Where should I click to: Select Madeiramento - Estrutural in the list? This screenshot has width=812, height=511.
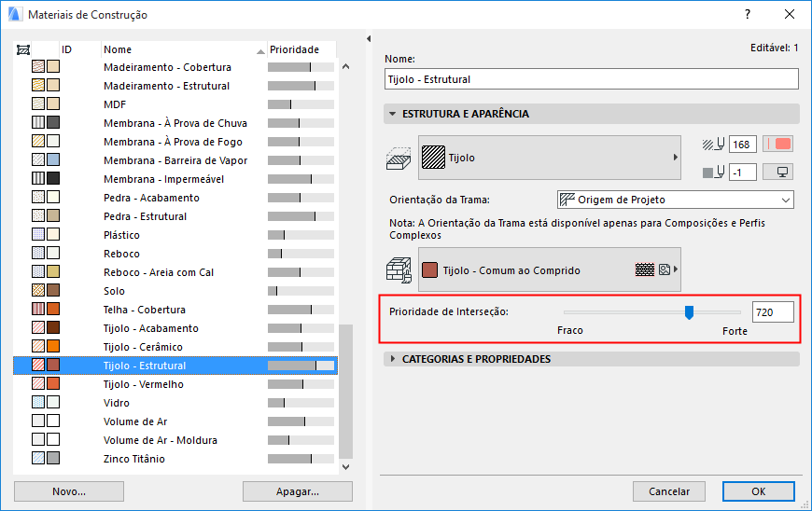(175, 86)
